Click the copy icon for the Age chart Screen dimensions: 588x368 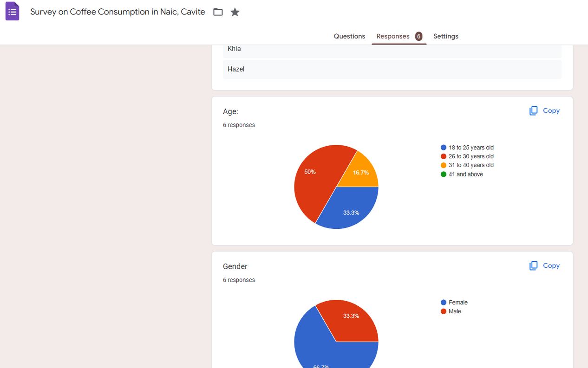click(534, 110)
